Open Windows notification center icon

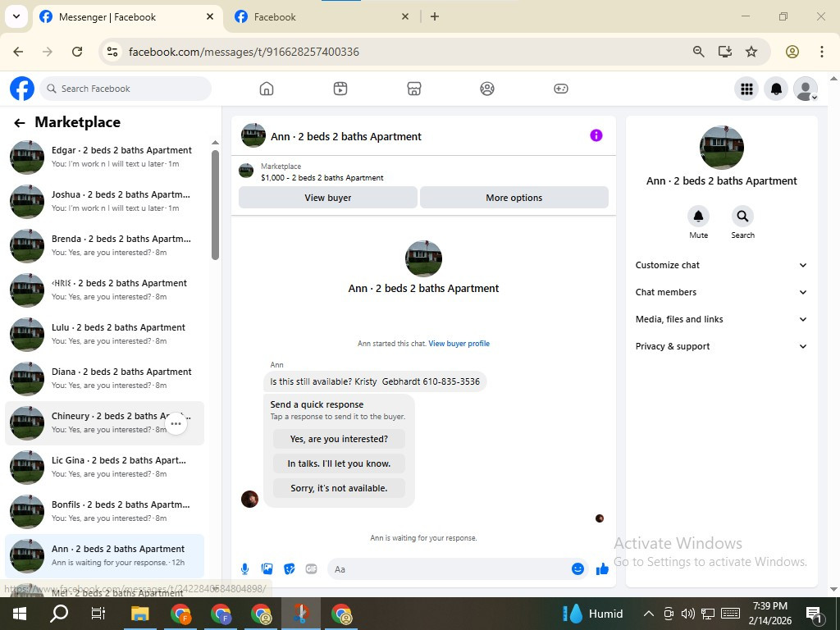pos(815,614)
